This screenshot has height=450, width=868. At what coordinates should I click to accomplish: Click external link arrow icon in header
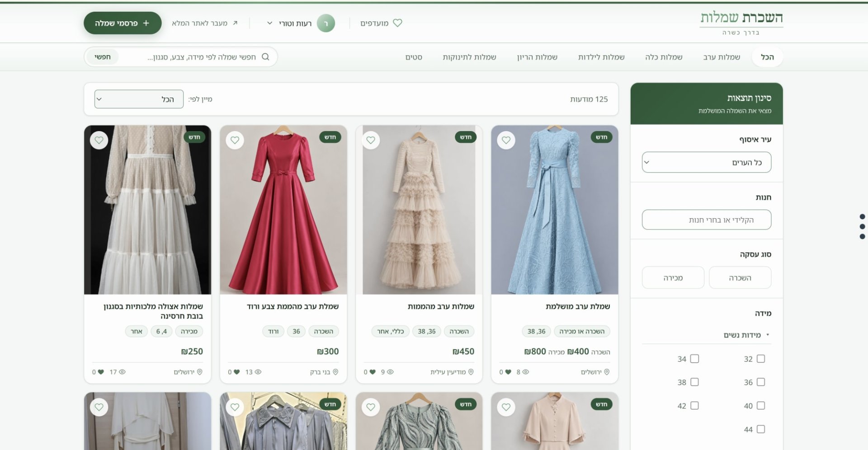(x=235, y=23)
